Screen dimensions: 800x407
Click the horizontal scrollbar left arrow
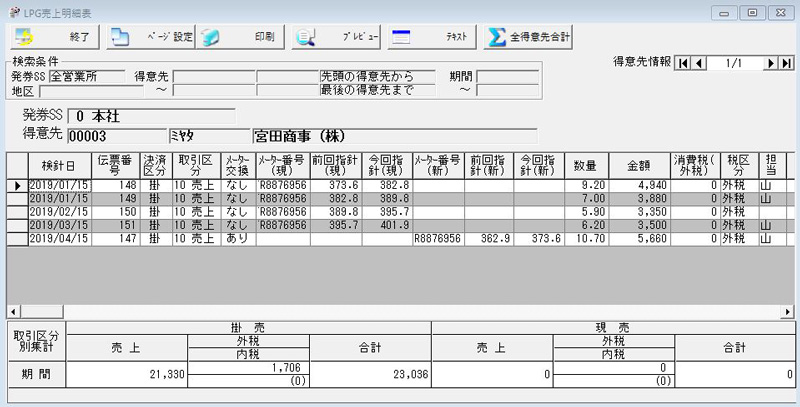[13, 311]
